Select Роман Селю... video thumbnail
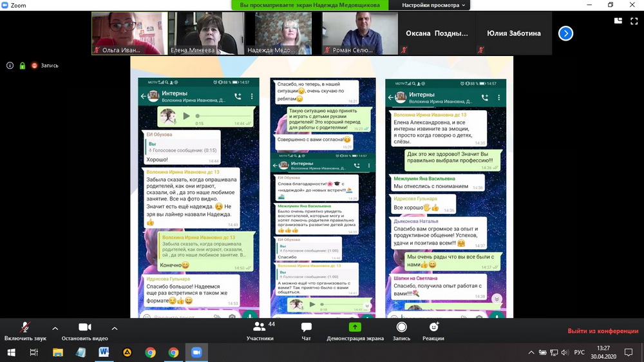The height and width of the screenshot is (362, 644). (360, 33)
